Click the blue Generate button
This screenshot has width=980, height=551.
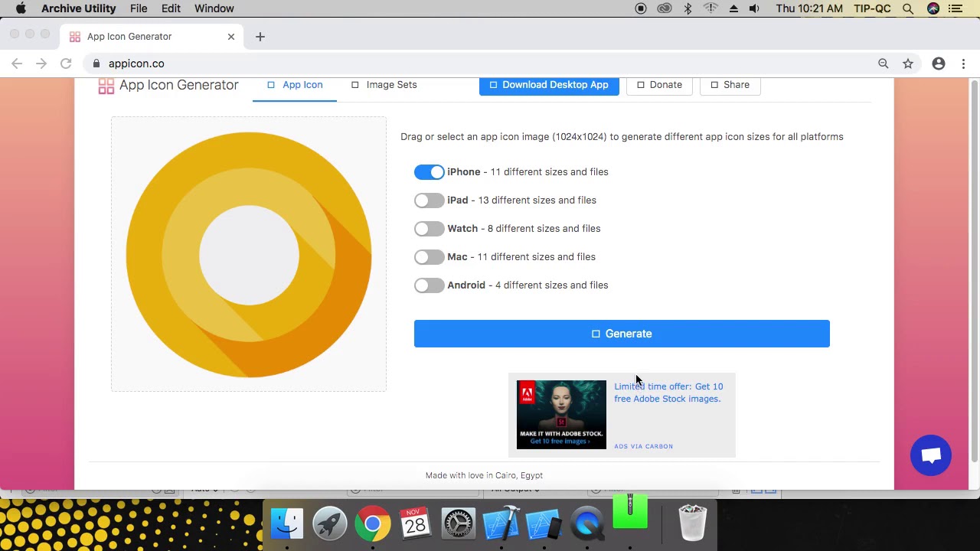622,334
